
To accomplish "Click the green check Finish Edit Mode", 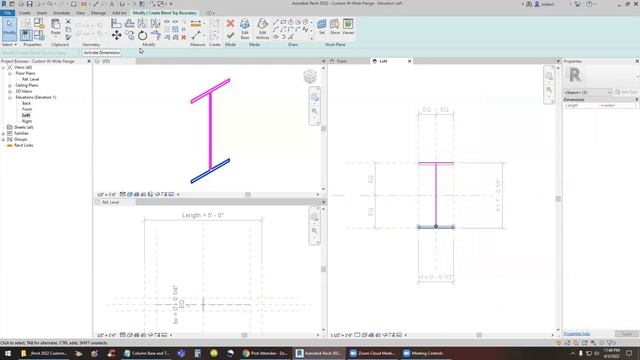I will click(x=230, y=36).
